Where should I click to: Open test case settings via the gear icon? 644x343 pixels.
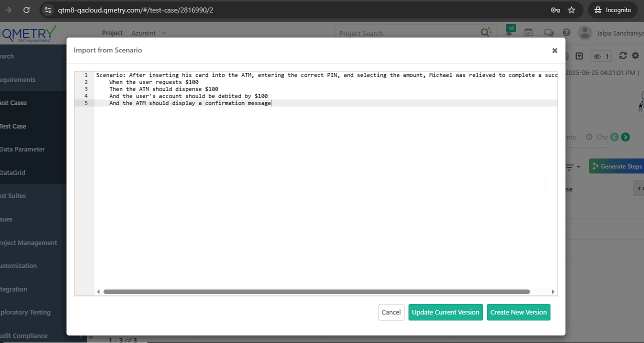click(635, 55)
